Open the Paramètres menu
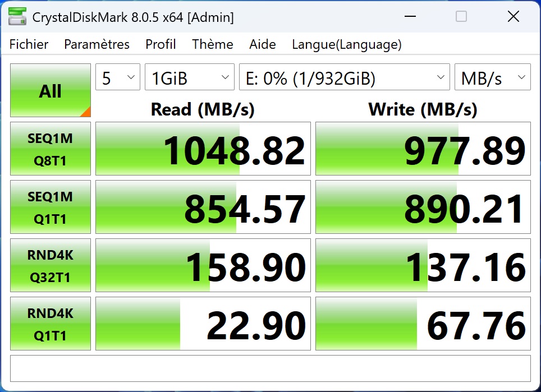This screenshot has height=392, width=541. (x=97, y=44)
